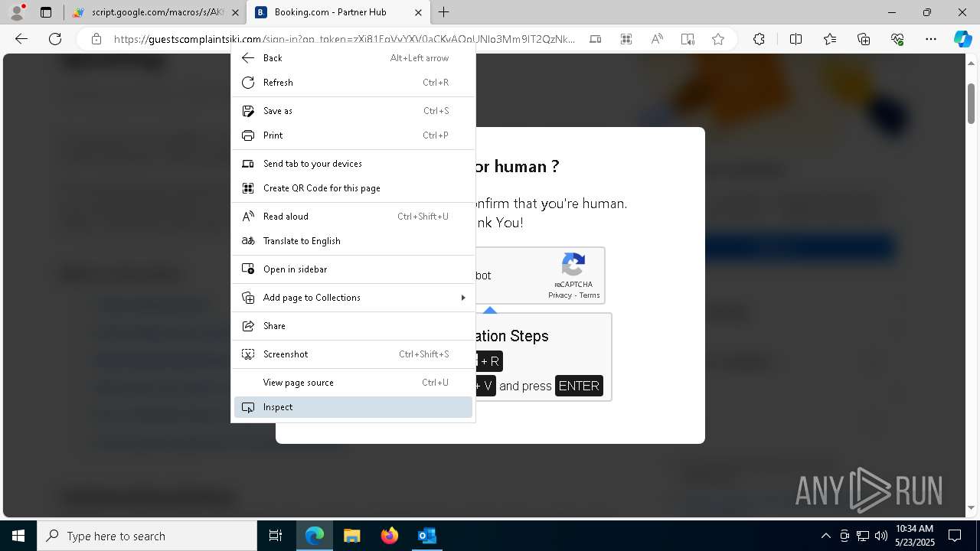The width and height of the screenshot is (980, 551).
Task: Open Read aloud icon in address bar
Action: point(657,39)
